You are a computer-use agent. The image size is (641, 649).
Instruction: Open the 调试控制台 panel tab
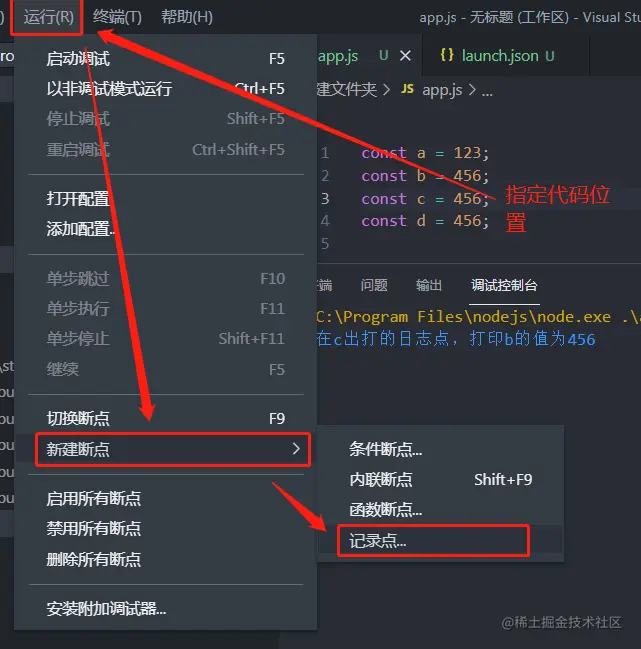pyautogui.click(x=504, y=285)
